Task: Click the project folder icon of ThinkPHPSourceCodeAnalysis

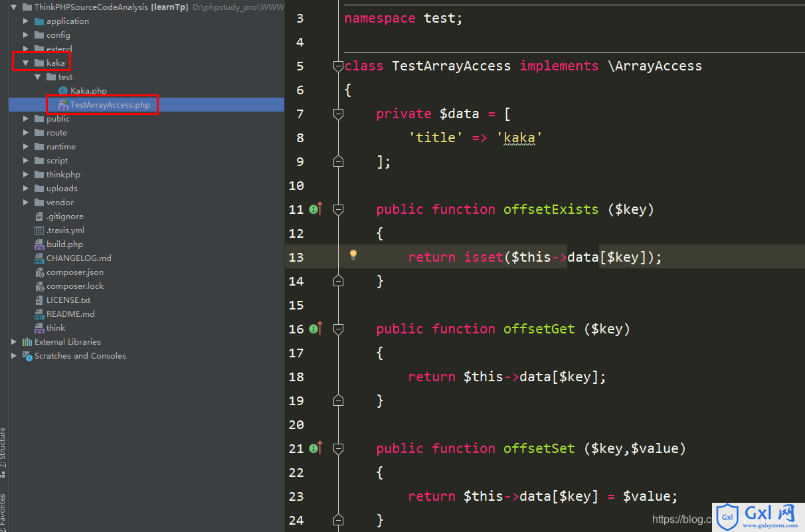Action: (27, 7)
